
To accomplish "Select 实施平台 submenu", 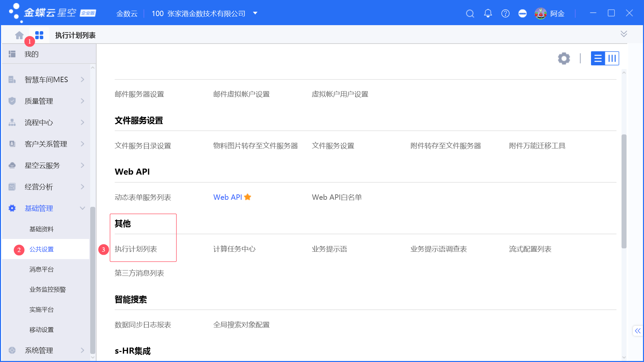I will click(42, 309).
